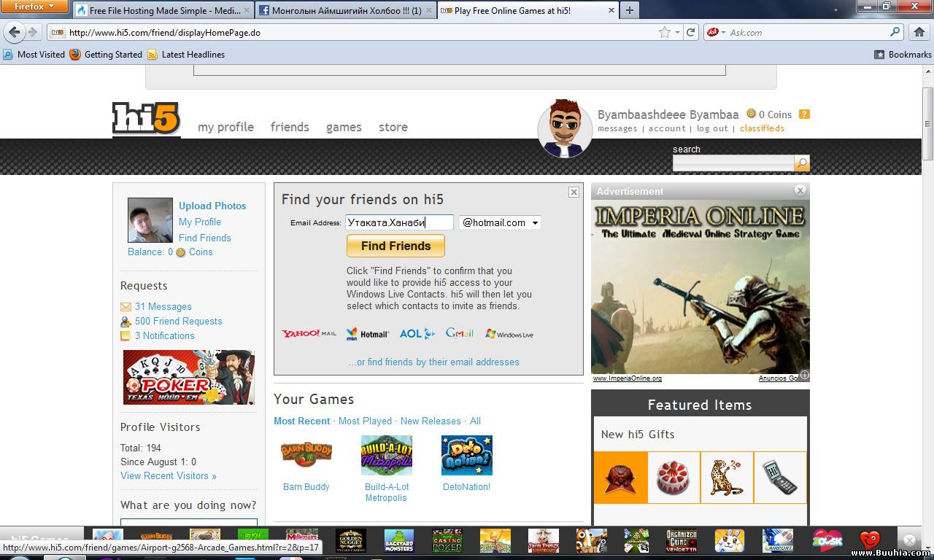Open the Latest Headlines bookmark feed

pos(186,55)
